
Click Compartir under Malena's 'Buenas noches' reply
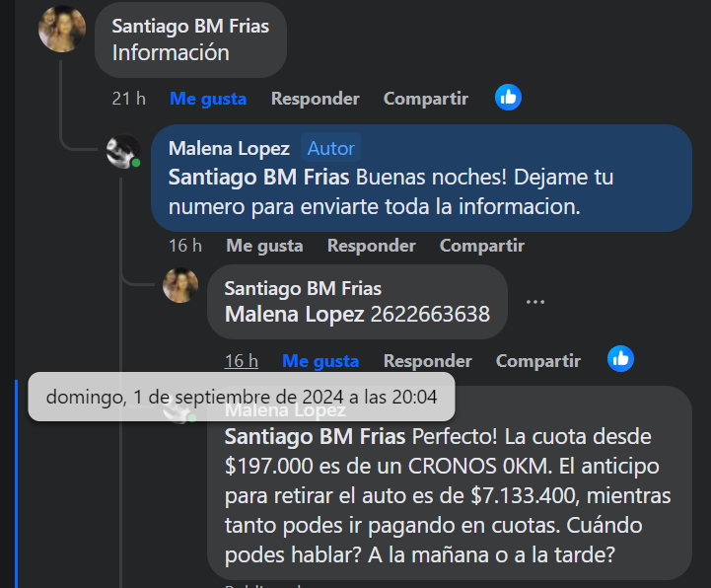(x=481, y=246)
